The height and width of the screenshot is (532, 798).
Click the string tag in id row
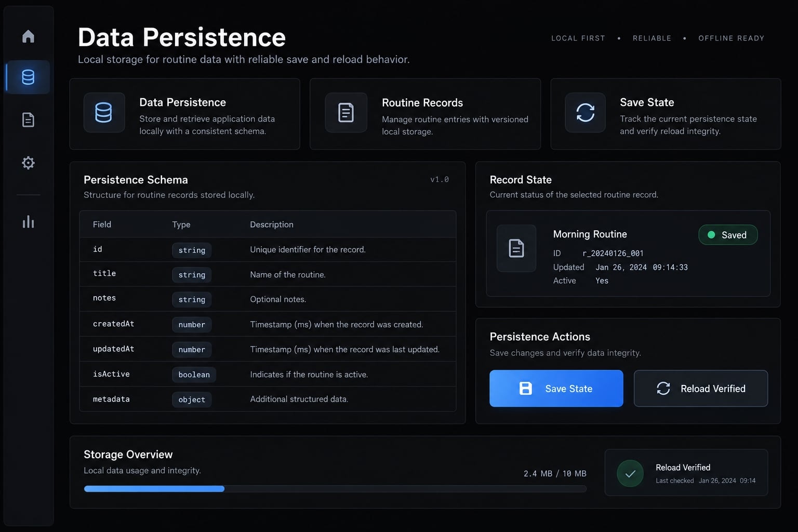(192, 250)
